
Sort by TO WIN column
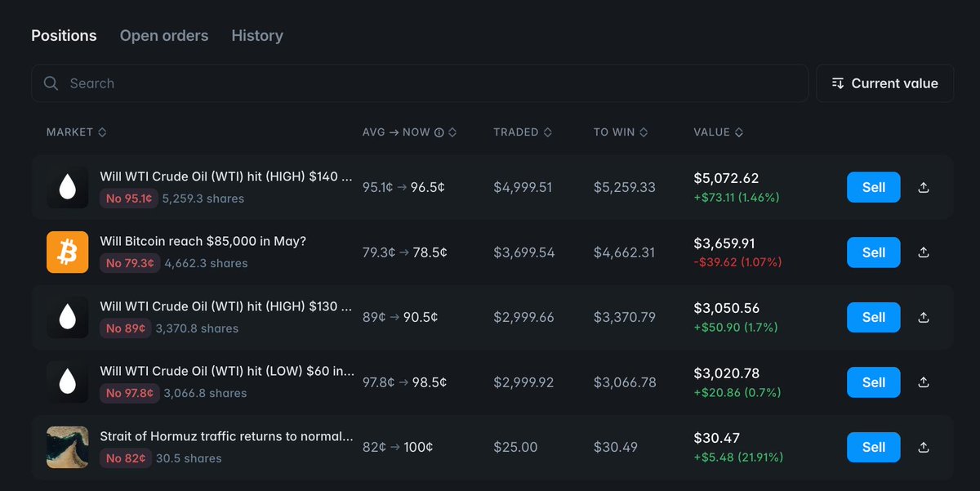pos(621,132)
